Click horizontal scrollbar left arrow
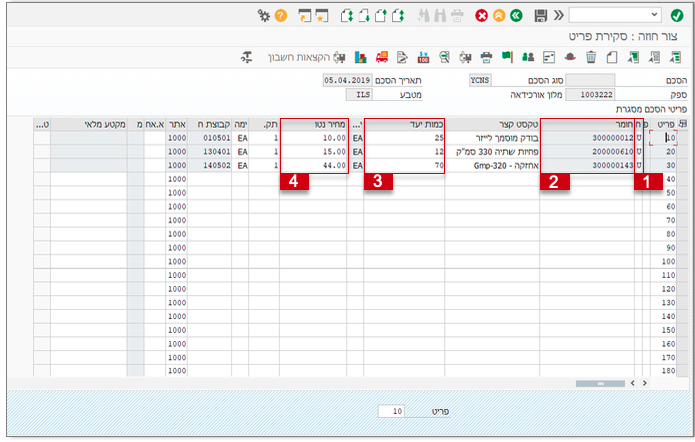This screenshot has width=695, height=442. pos(633,383)
